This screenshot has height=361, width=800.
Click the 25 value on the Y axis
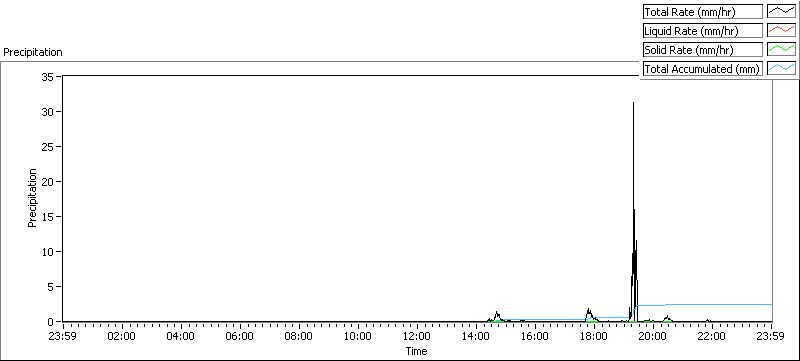(48, 146)
